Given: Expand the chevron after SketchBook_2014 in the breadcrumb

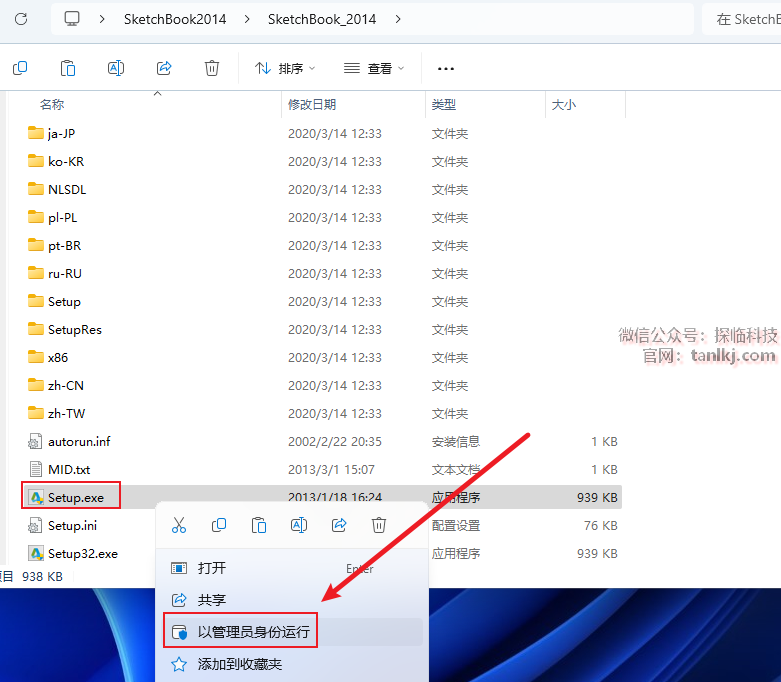Looking at the screenshot, I should coord(398,19).
